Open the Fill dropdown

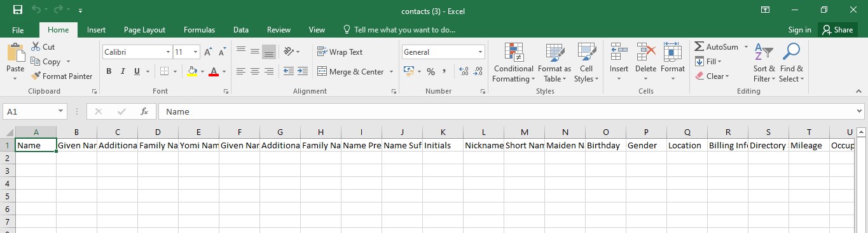click(708, 62)
